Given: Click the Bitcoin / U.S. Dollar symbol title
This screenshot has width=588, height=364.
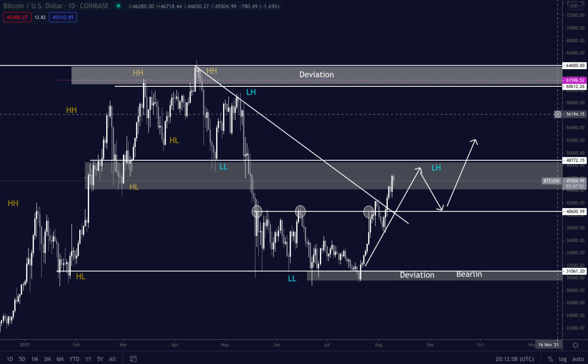Looking at the screenshot, I should click(x=56, y=6).
